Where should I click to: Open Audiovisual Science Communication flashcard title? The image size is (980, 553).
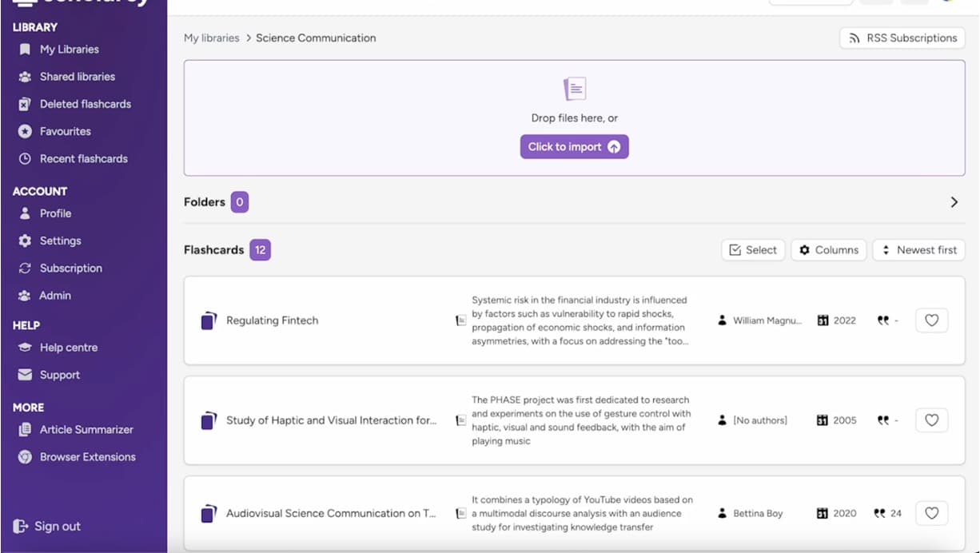(331, 513)
